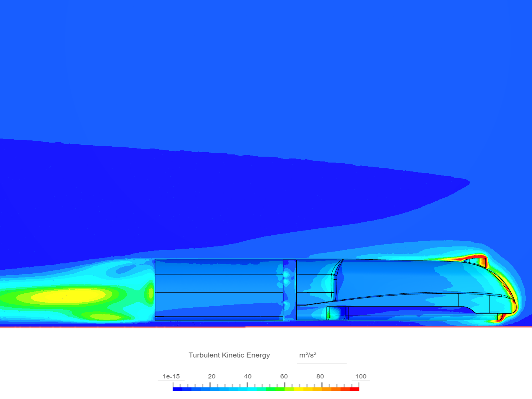Click the minimum scale value 1e-15
Screen dimensions: 532x399
171,376
